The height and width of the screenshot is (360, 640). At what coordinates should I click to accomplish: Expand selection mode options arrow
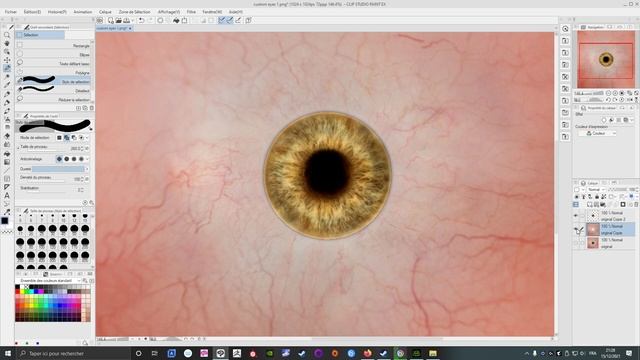87,138
